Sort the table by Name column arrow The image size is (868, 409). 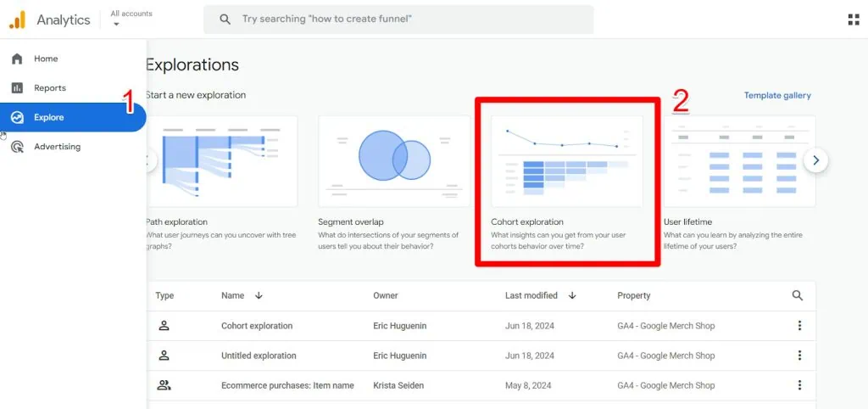point(259,296)
